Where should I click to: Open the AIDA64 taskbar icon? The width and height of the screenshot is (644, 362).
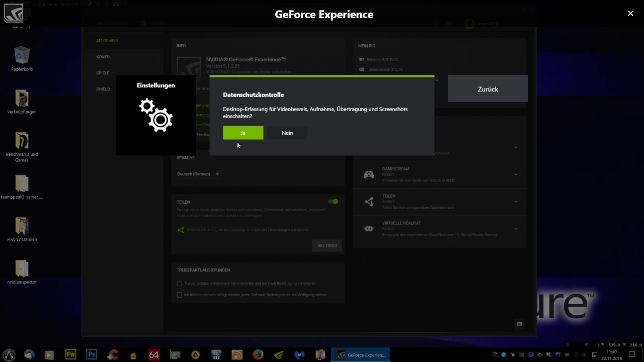click(x=154, y=354)
